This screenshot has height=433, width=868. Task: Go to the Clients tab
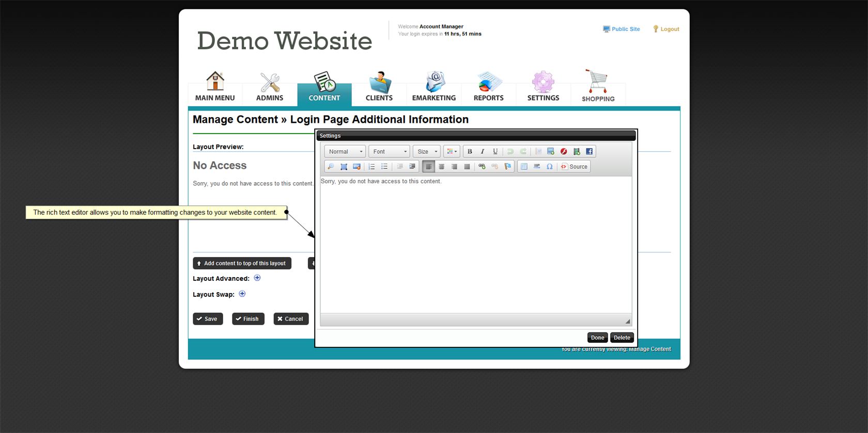pyautogui.click(x=379, y=87)
